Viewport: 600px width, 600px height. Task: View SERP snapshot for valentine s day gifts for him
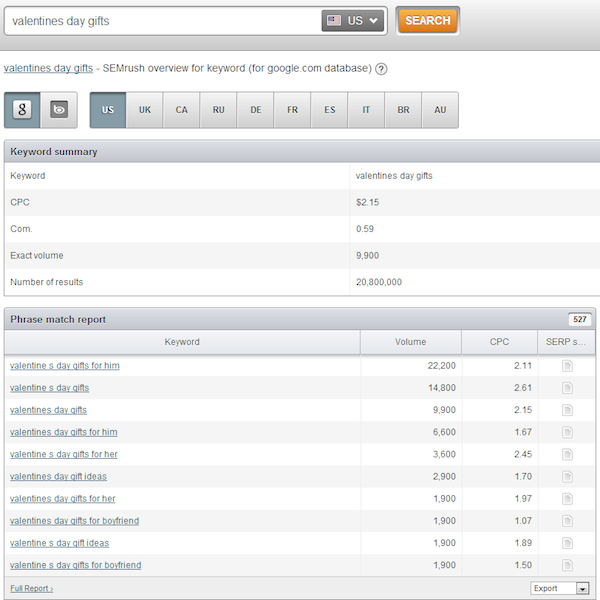pos(567,366)
